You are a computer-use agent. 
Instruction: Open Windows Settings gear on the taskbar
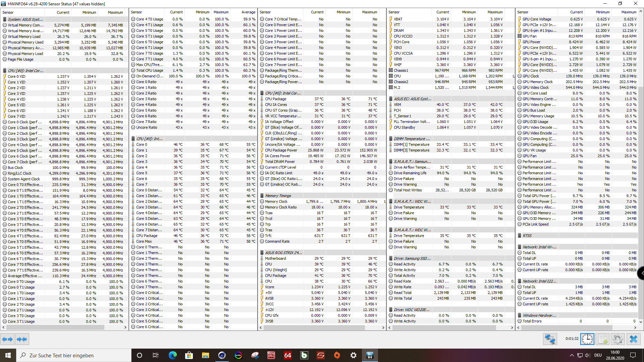(x=353, y=355)
